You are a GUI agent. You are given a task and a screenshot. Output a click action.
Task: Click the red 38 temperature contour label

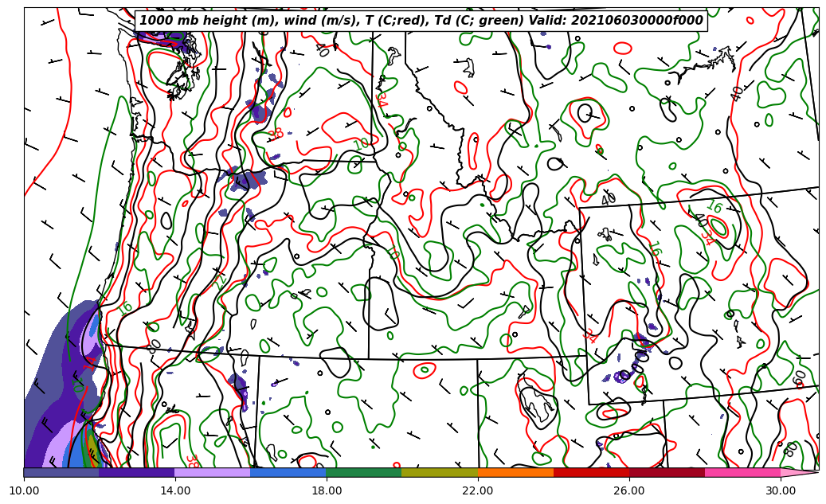(192, 460)
